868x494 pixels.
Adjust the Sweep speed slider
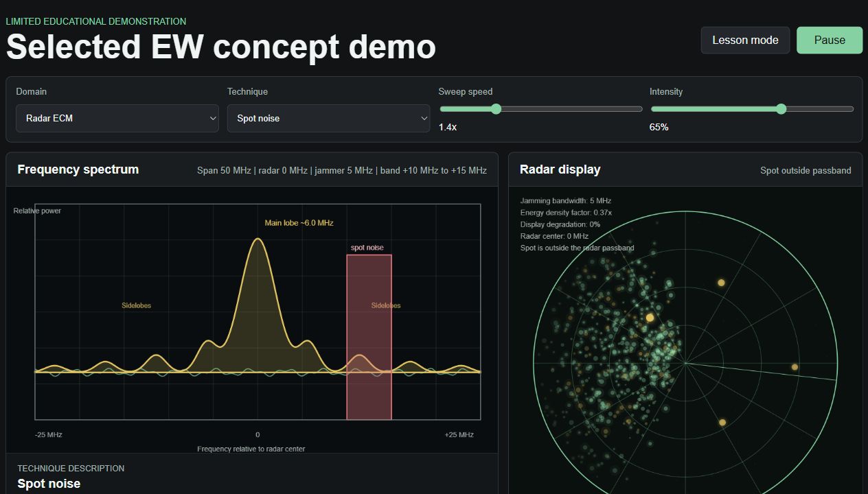pyautogui.click(x=541, y=109)
